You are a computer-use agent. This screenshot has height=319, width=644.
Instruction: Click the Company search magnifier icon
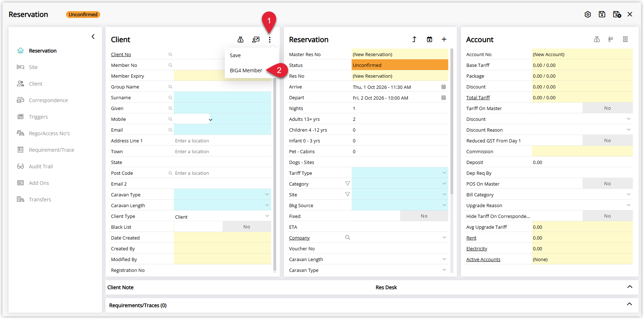(348, 237)
